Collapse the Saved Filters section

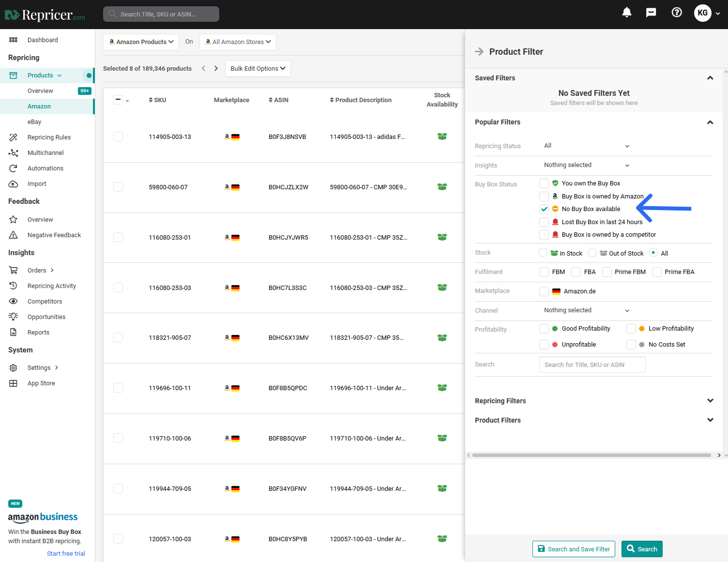(710, 78)
